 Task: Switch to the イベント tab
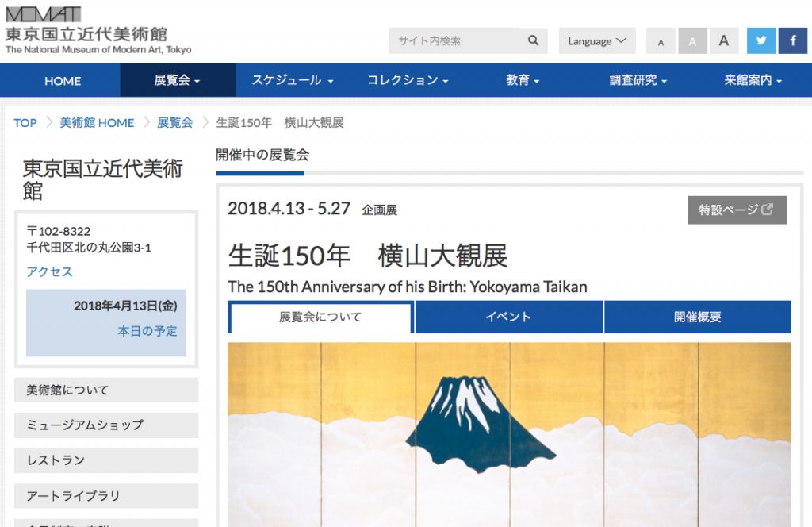click(x=508, y=317)
